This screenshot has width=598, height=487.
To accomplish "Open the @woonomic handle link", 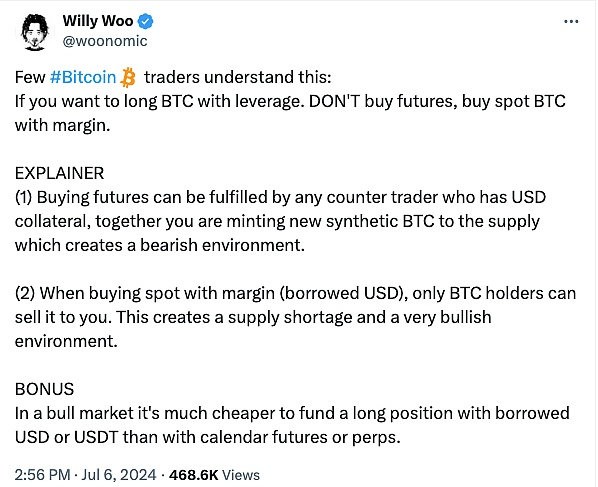I will pyautogui.click(x=105, y=41).
